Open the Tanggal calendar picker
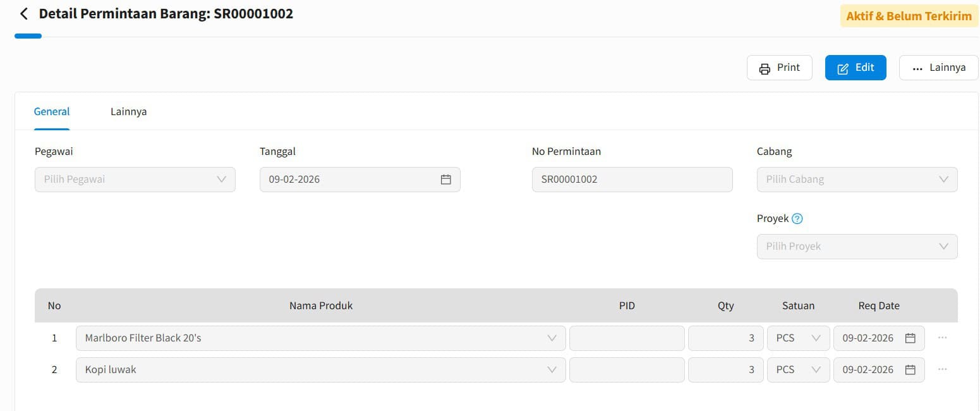 tap(445, 180)
